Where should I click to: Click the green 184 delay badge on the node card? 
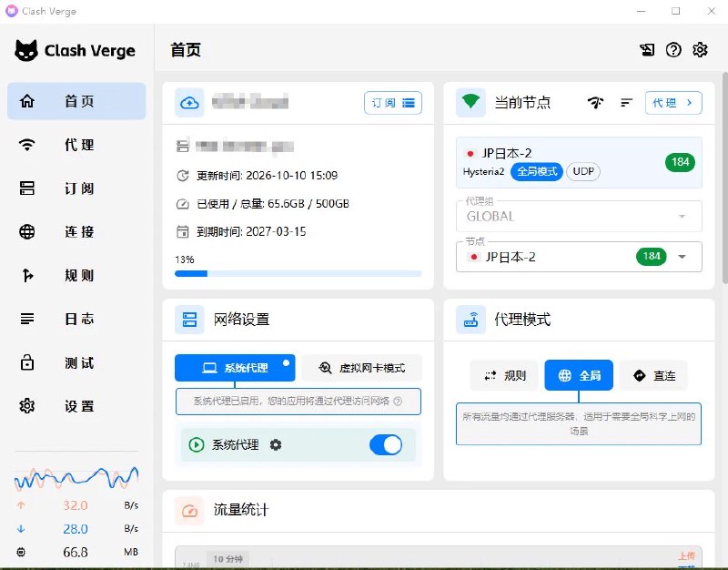pyautogui.click(x=680, y=162)
